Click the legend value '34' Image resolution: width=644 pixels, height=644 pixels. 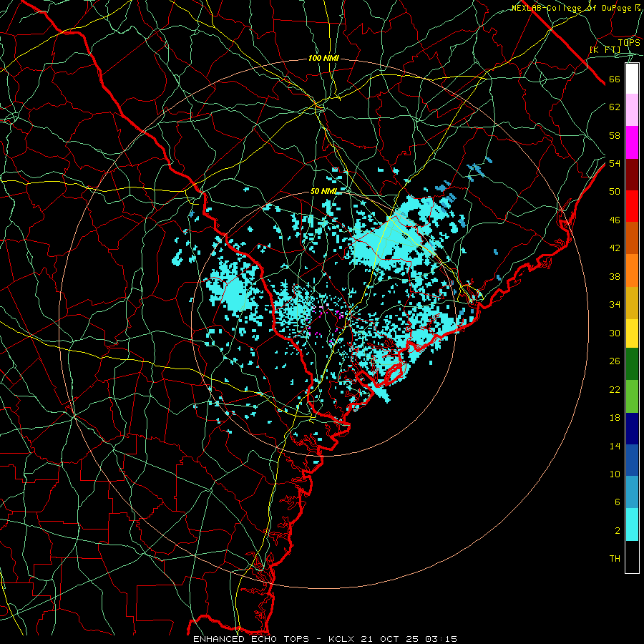[x=615, y=305]
